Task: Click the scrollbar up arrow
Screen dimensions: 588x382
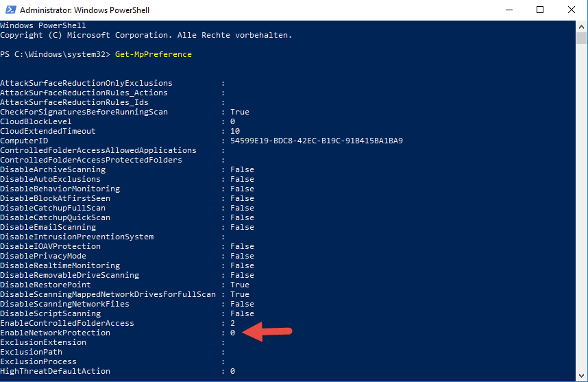Action: (582, 26)
